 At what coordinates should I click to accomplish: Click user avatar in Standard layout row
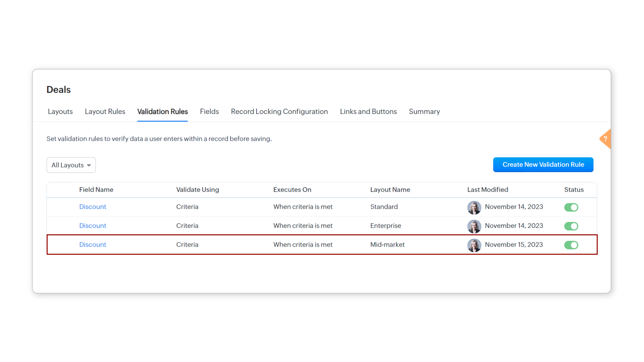[x=474, y=207]
